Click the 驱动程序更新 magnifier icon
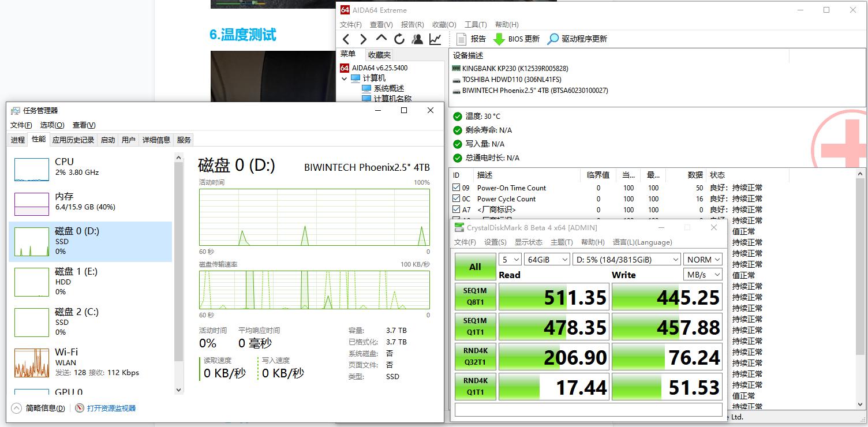The image size is (868, 427). coord(553,39)
